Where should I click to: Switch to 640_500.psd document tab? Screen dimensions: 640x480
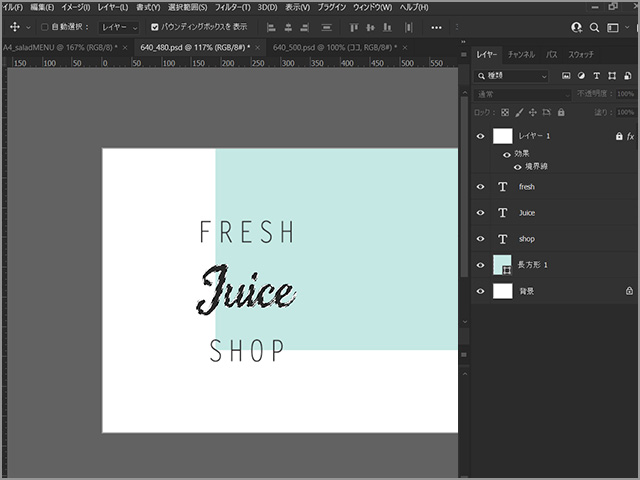click(x=334, y=48)
